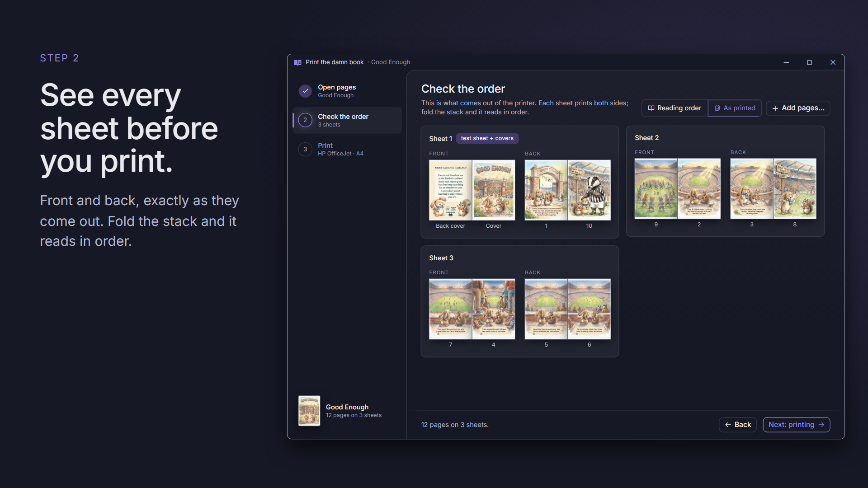Maximize the Print the damn book window
Screen dimensions: 868x488
click(809, 62)
